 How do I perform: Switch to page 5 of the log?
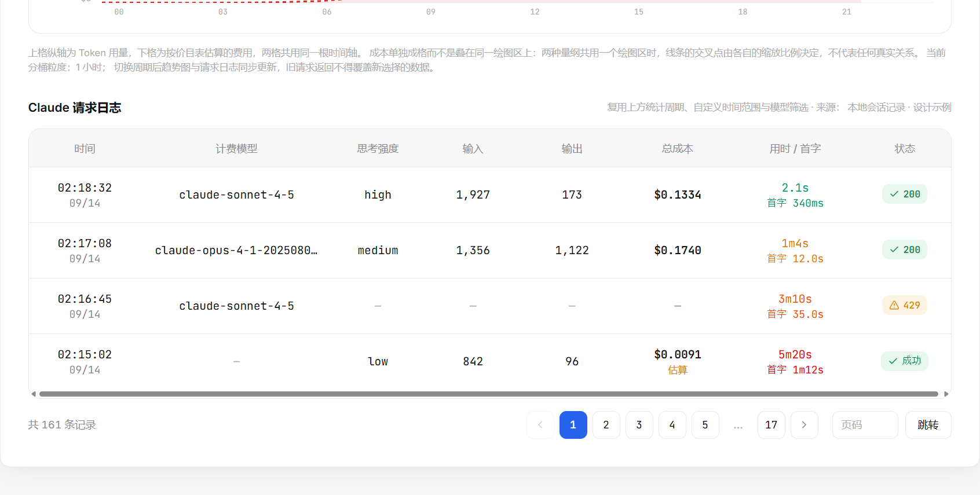(705, 425)
